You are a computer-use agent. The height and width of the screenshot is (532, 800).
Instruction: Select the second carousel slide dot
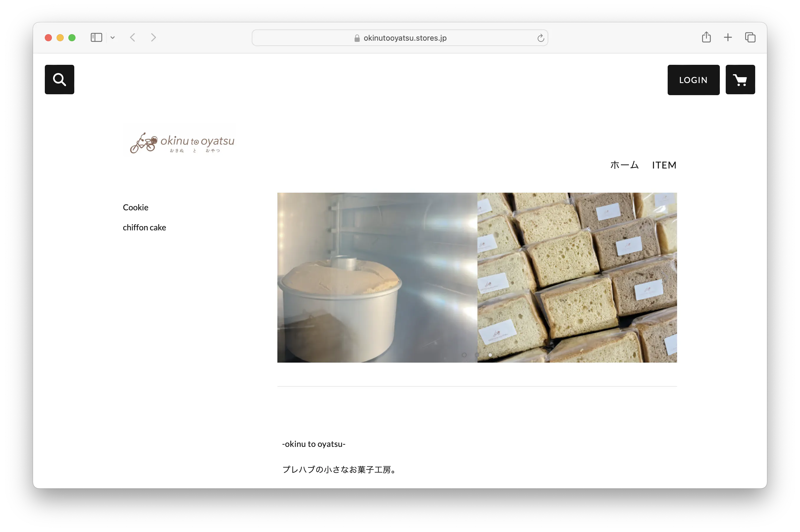pyautogui.click(x=477, y=355)
